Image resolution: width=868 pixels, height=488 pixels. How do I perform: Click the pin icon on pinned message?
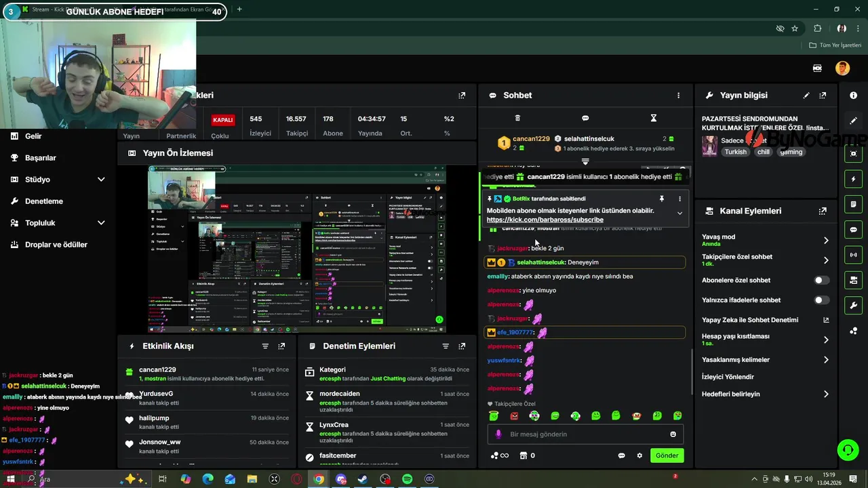click(662, 199)
